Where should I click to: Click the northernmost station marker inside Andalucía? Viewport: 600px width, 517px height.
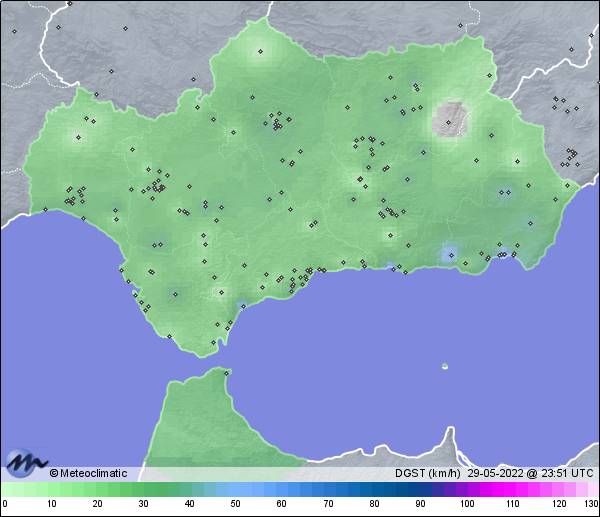point(261,51)
